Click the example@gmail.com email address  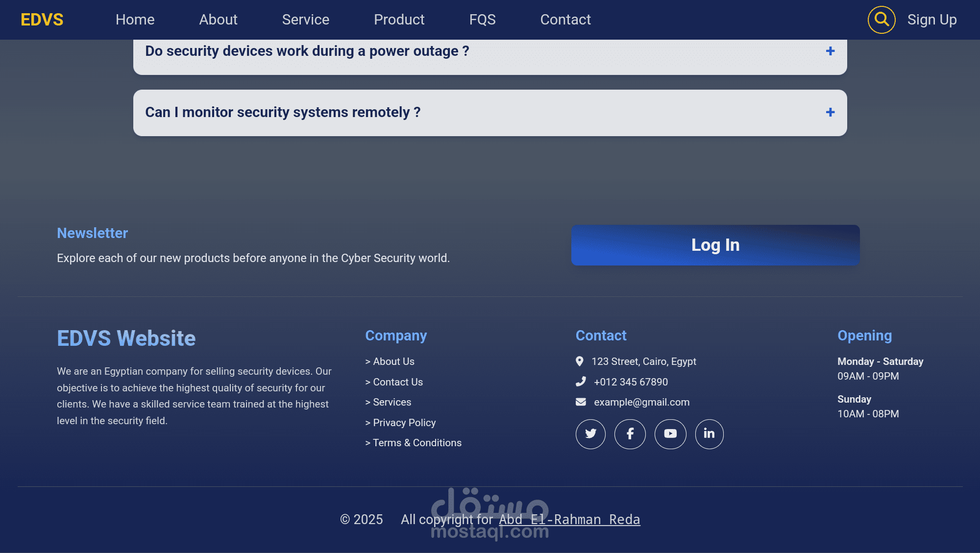(x=641, y=402)
